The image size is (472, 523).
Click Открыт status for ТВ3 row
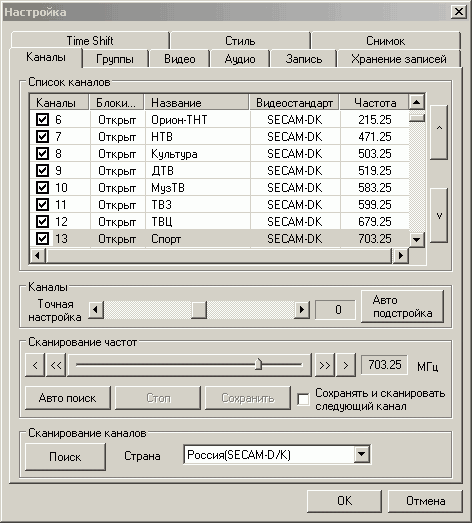117,205
